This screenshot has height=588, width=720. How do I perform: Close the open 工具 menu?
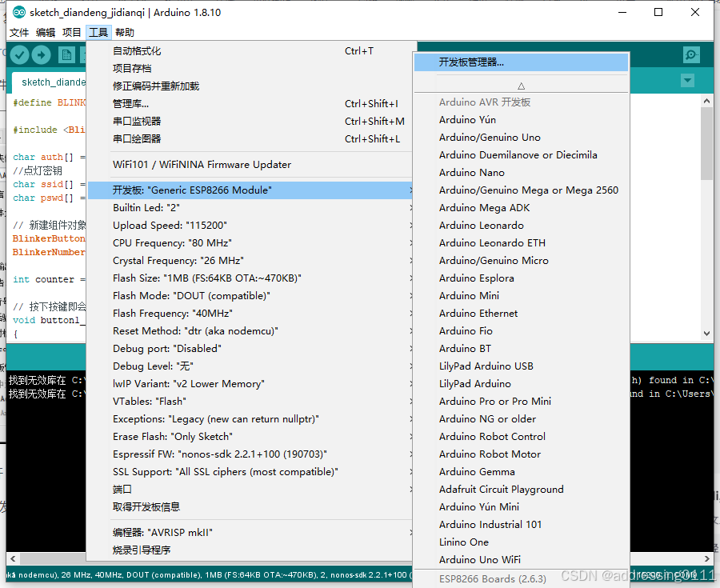click(98, 33)
